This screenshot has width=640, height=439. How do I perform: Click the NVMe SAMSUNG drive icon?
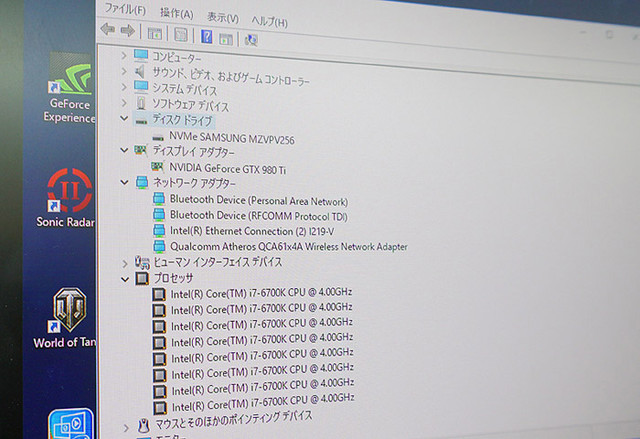pos(158,138)
